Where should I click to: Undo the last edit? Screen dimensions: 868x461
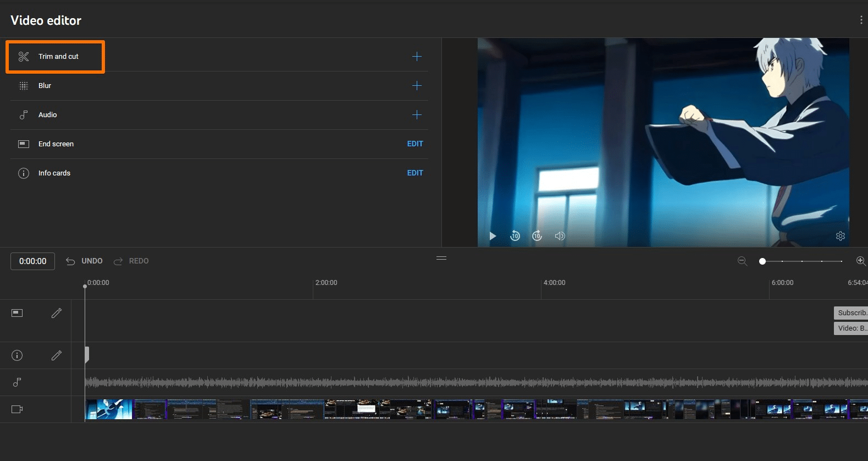tap(84, 261)
